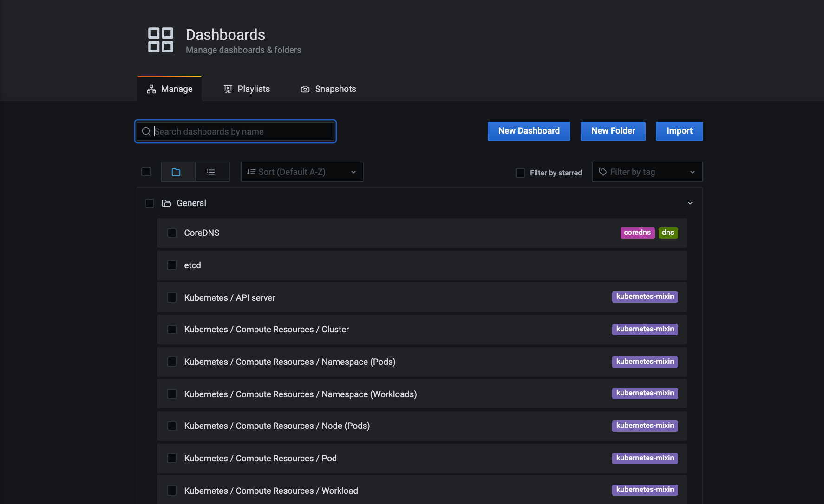Screen dimensions: 824x504
Task: Click kubernetes-mixin tag on Namespace (Workloads) row
Action: (x=645, y=394)
